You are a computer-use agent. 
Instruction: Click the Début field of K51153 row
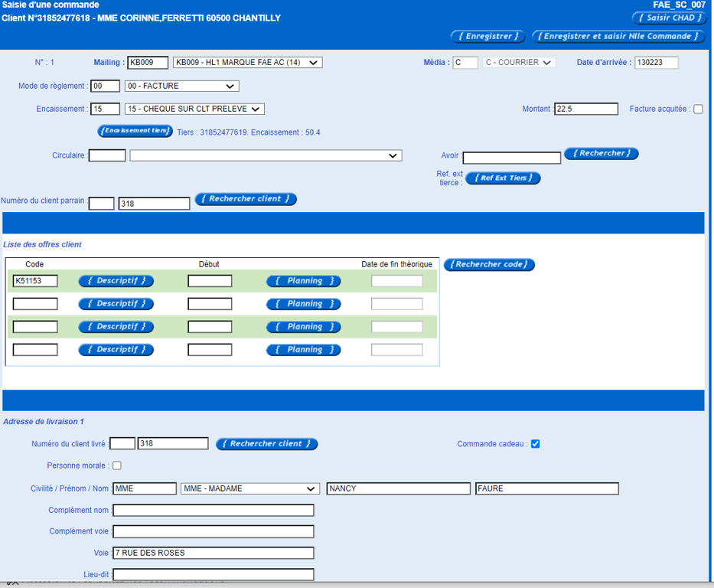tap(210, 280)
